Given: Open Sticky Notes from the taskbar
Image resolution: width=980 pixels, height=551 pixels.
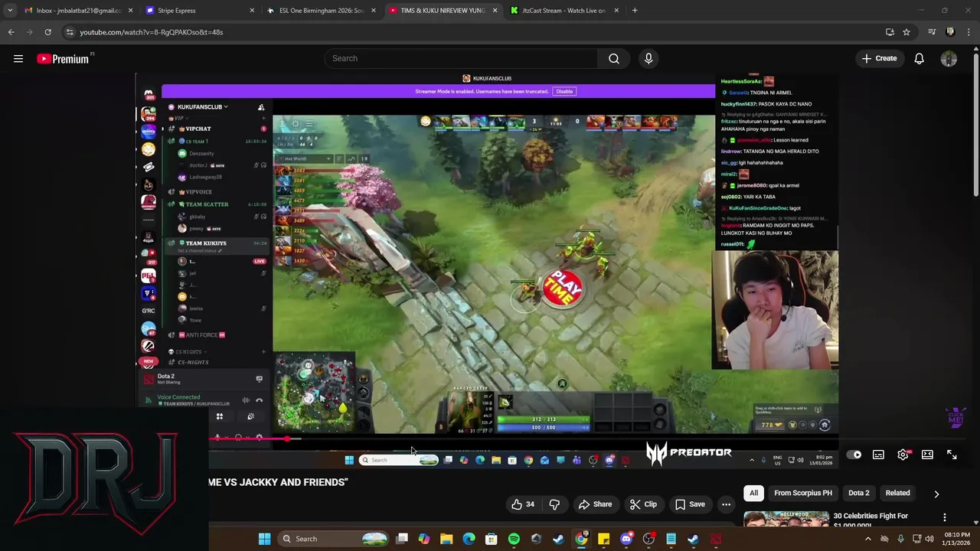Looking at the screenshot, I should pyautogui.click(x=603, y=539).
